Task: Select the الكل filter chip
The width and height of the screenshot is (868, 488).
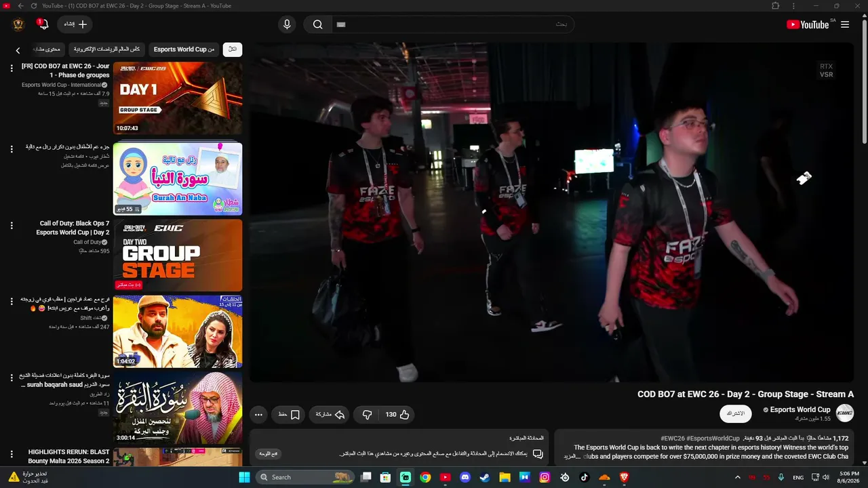Action: click(233, 49)
